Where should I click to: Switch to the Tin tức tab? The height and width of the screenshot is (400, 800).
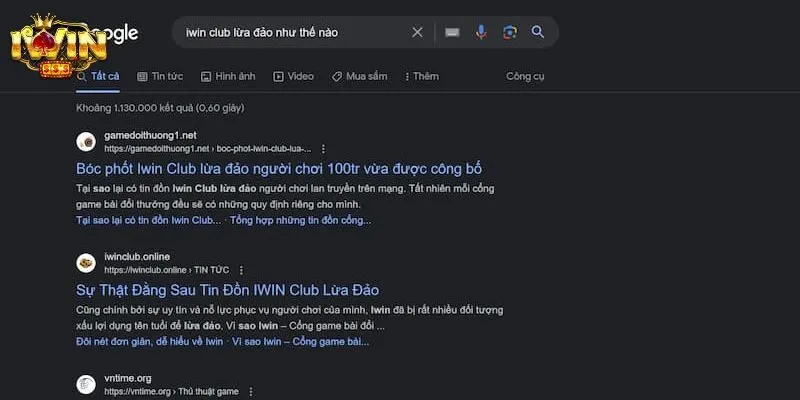[158, 76]
